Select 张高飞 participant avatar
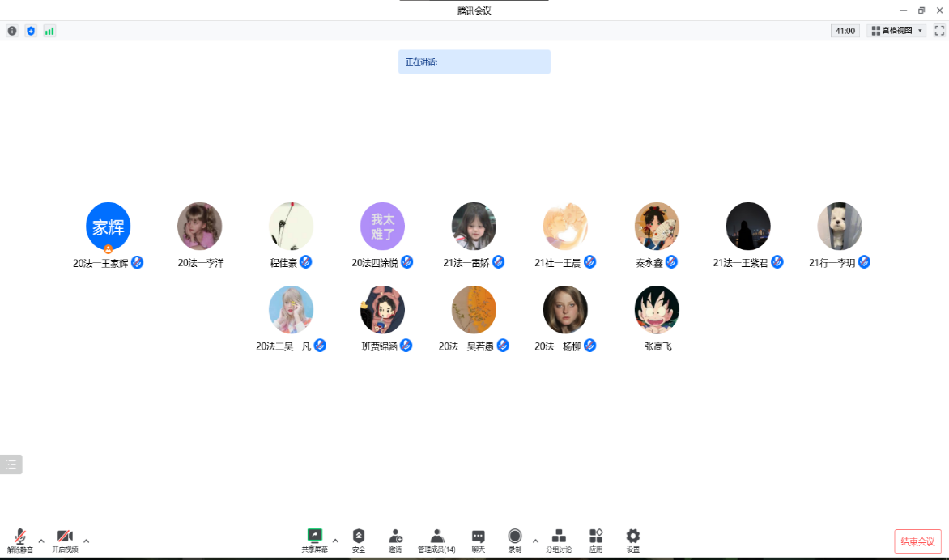 [x=657, y=309]
